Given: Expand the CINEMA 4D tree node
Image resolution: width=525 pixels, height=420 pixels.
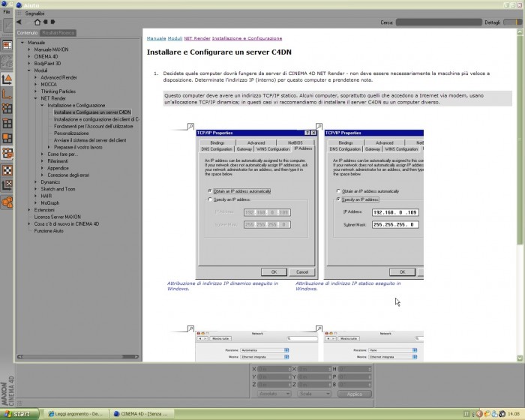Looking at the screenshot, I should [29, 56].
